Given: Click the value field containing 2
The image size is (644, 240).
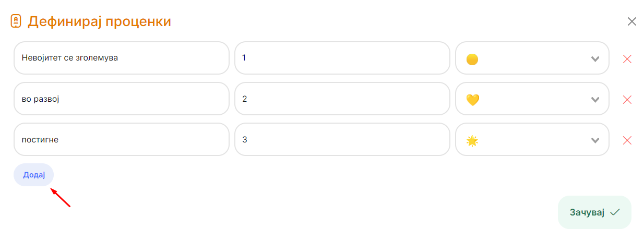Looking at the screenshot, I should 342,99.
